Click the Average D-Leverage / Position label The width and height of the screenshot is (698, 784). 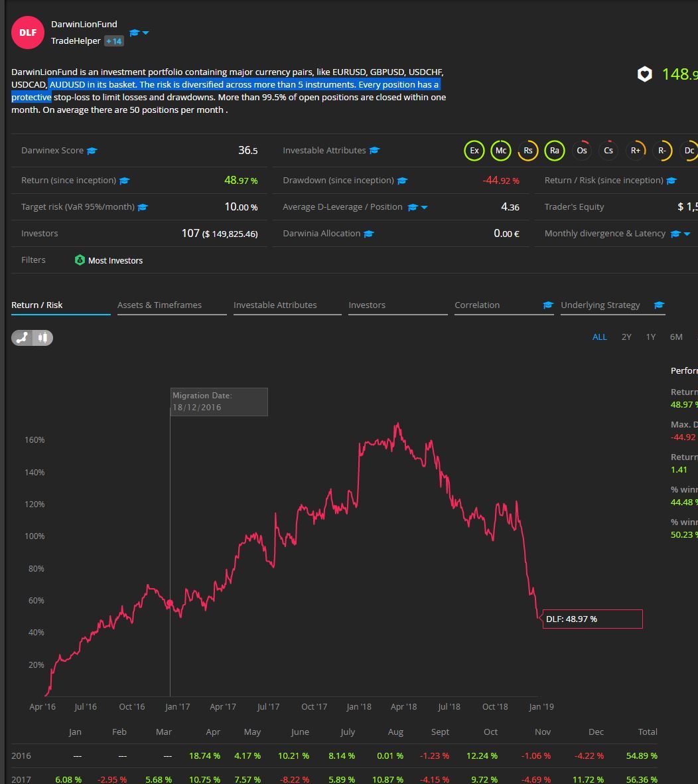(343, 207)
